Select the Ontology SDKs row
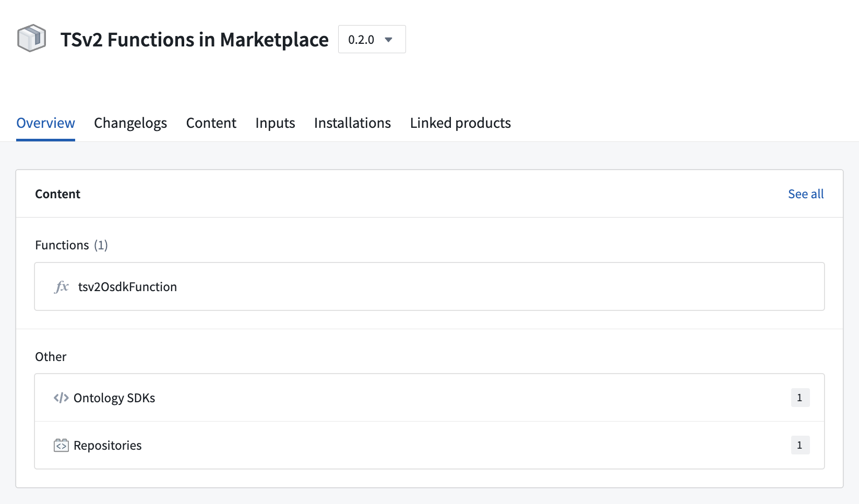The width and height of the screenshot is (859, 504). (114, 397)
